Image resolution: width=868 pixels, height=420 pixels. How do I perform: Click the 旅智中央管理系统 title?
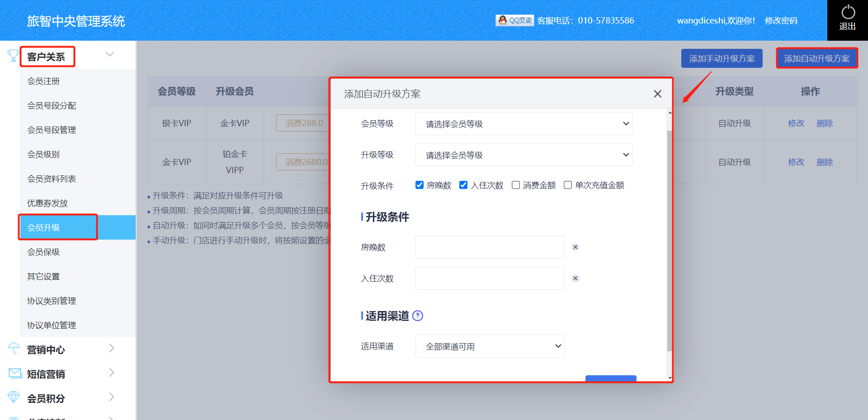(x=76, y=21)
